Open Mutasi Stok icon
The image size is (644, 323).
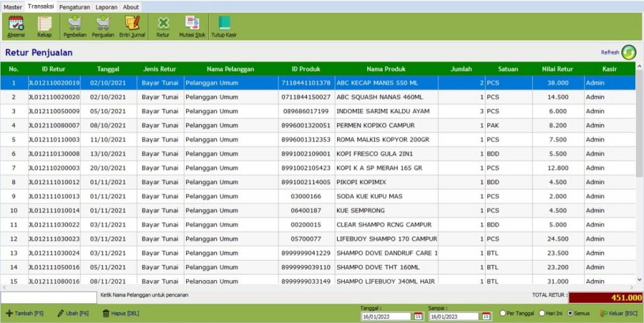point(192,26)
